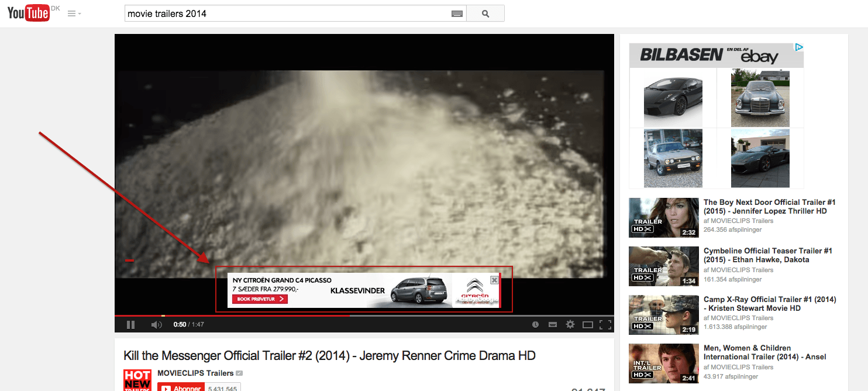The height and width of the screenshot is (391, 868).
Task: Seek along the video progress bar
Action: coord(364,315)
